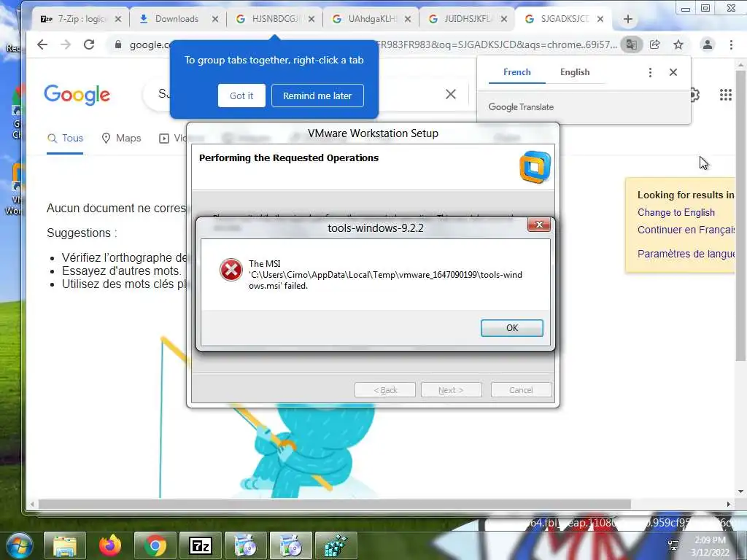Click the horizontal scrollbar of the Chrome page
747x560 pixels.
pyautogui.click(x=334, y=504)
